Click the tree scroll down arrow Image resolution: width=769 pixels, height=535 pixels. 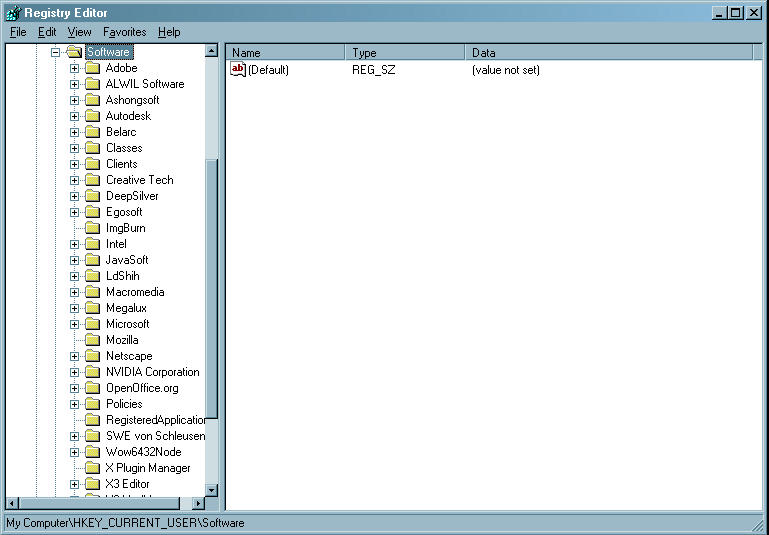coord(211,489)
